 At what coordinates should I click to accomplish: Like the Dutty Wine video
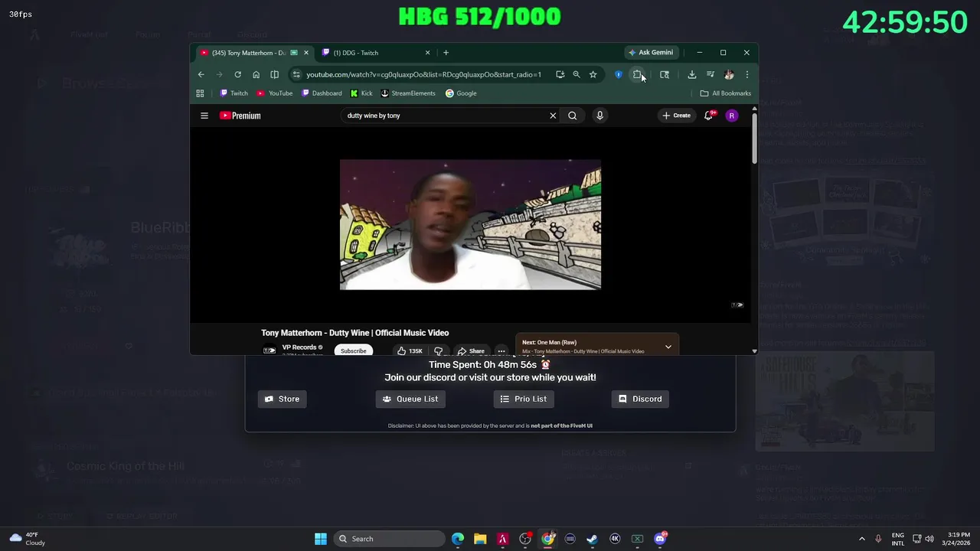pos(410,350)
